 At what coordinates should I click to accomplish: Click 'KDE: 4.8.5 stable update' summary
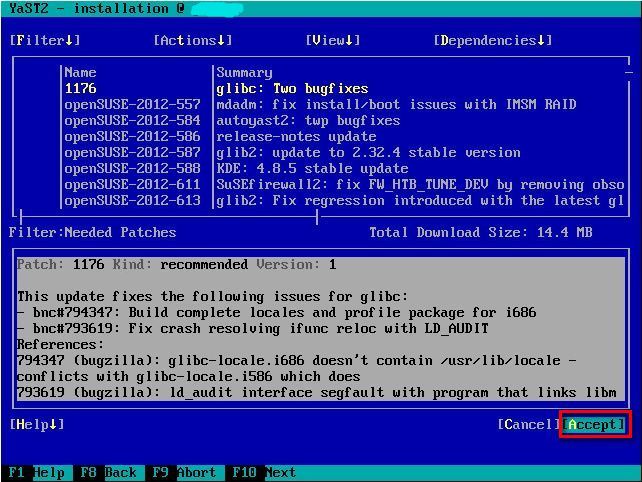tap(312, 168)
